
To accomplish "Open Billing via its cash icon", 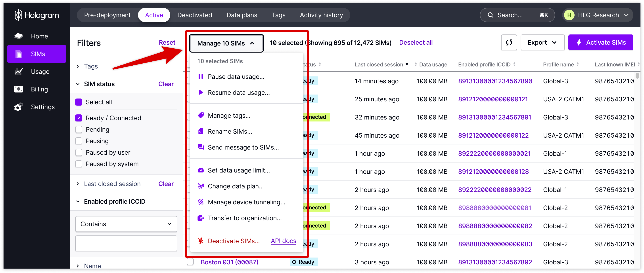I will click(19, 89).
